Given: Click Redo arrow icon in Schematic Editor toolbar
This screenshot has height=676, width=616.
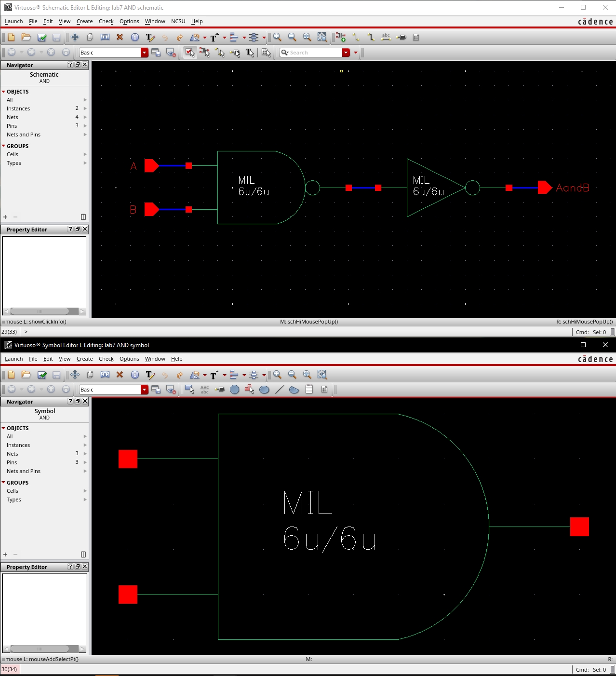Looking at the screenshot, I should click(180, 37).
